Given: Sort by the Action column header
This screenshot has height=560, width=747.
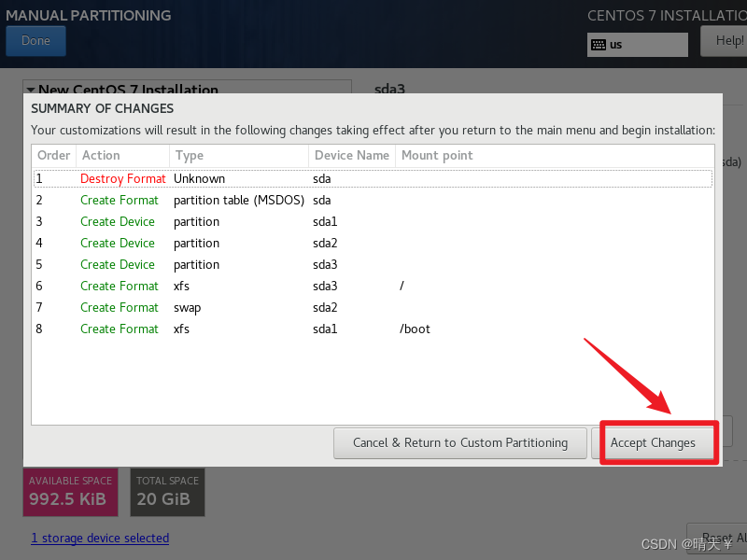Looking at the screenshot, I should [122, 156].
